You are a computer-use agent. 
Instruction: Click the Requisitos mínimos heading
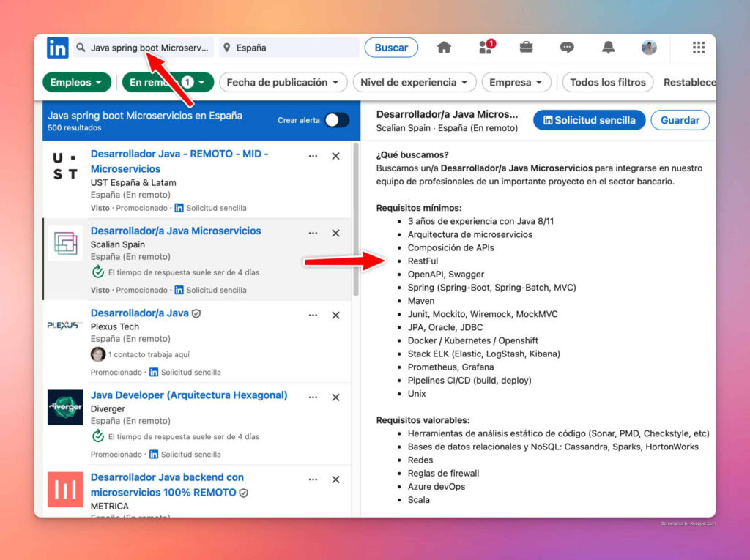[418, 208]
